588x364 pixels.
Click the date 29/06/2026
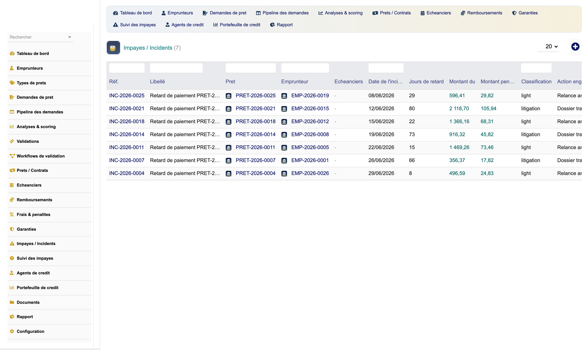pyautogui.click(x=381, y=174)
